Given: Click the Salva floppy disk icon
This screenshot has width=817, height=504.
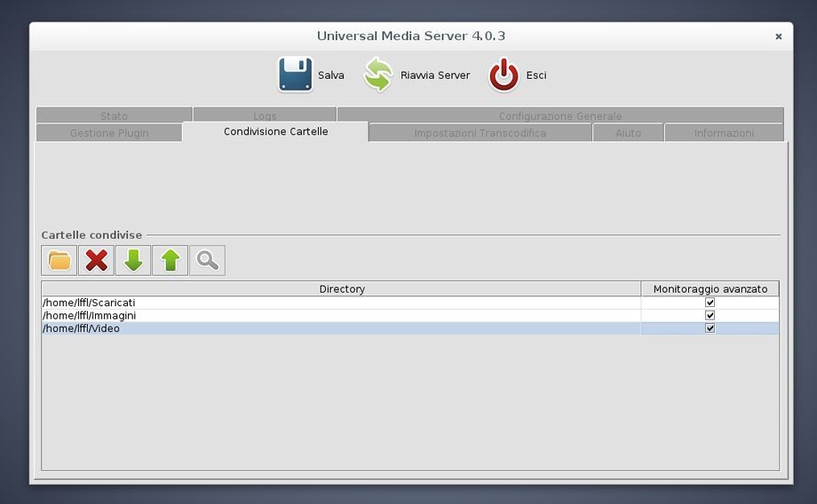Looking at the screenshot, I should tap(296, 75).
